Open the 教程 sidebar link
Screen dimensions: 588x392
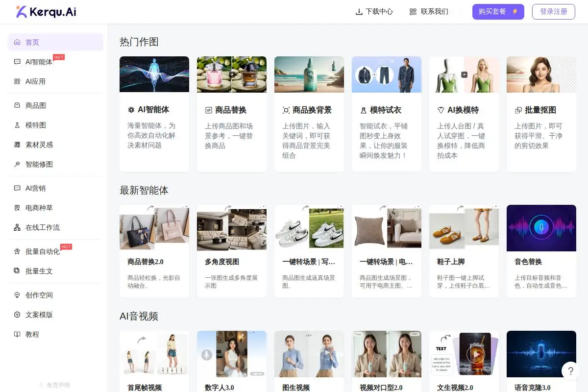click(55, 334)
